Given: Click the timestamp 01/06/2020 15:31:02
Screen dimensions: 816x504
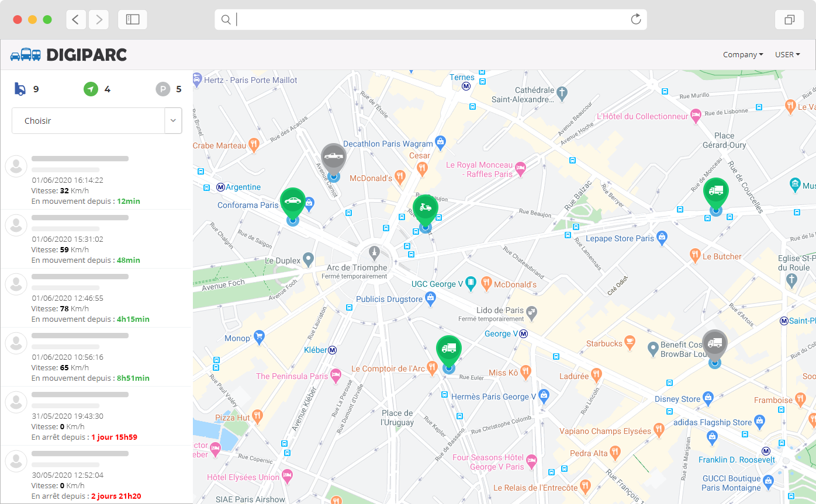Looking at the screenshot, I should point(67,239).
